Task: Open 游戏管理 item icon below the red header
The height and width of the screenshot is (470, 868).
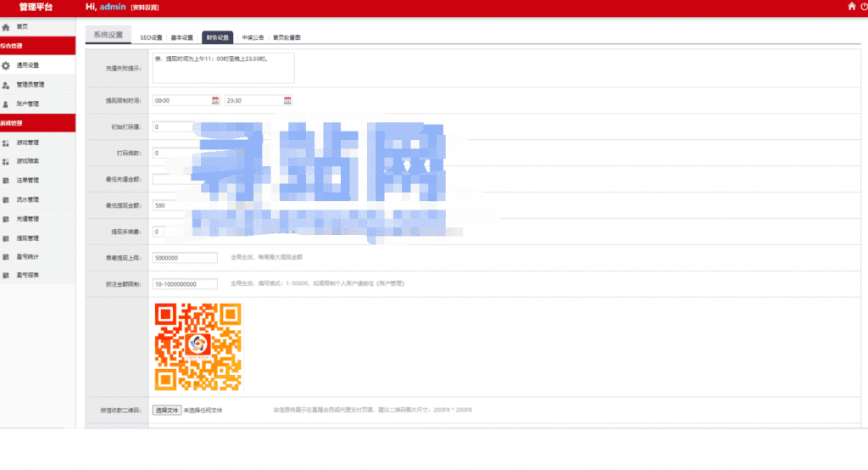Action: 6,143
